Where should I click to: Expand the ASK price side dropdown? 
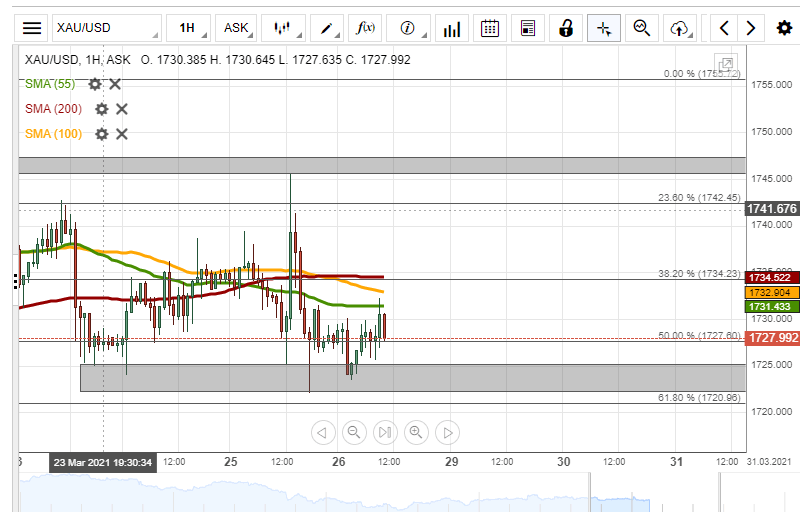238,28
